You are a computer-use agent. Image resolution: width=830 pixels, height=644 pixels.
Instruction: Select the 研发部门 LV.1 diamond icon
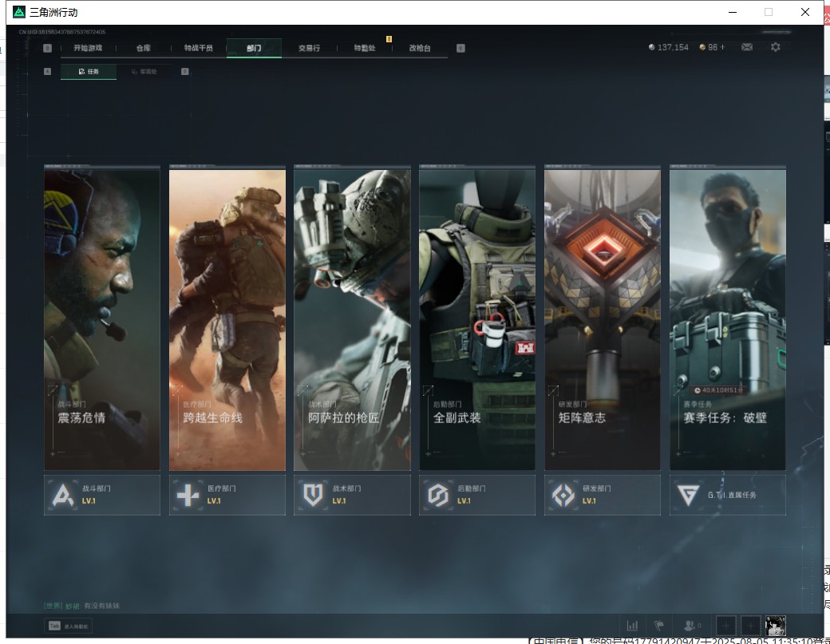(x=563, y=496)
